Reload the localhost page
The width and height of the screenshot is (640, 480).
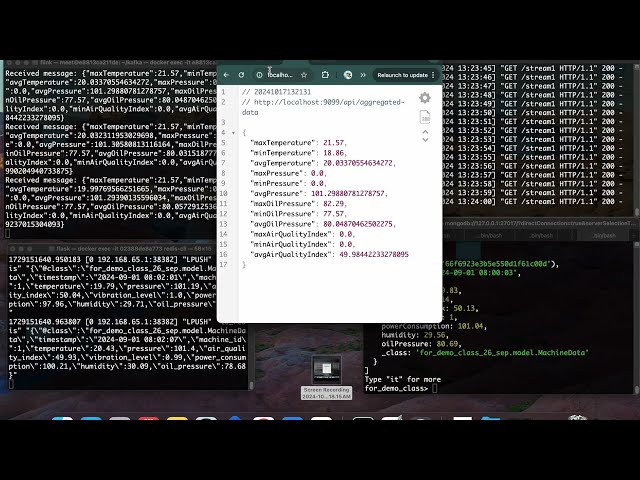241,75
